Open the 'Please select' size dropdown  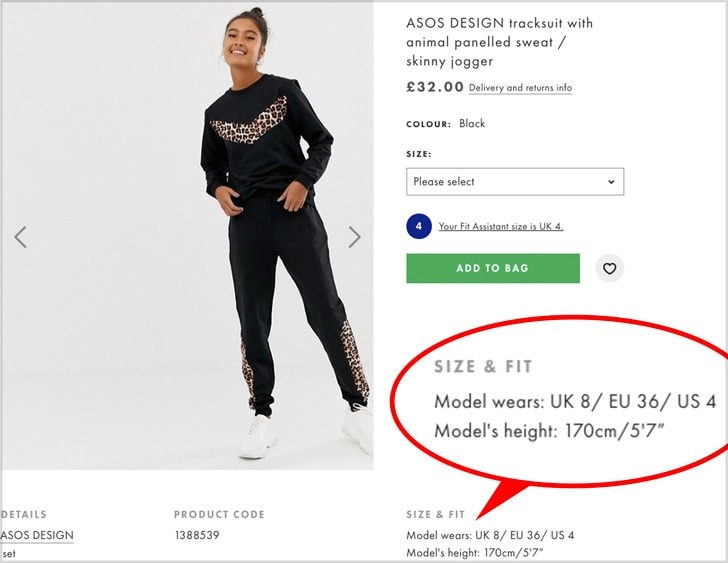tap(514, 182)
